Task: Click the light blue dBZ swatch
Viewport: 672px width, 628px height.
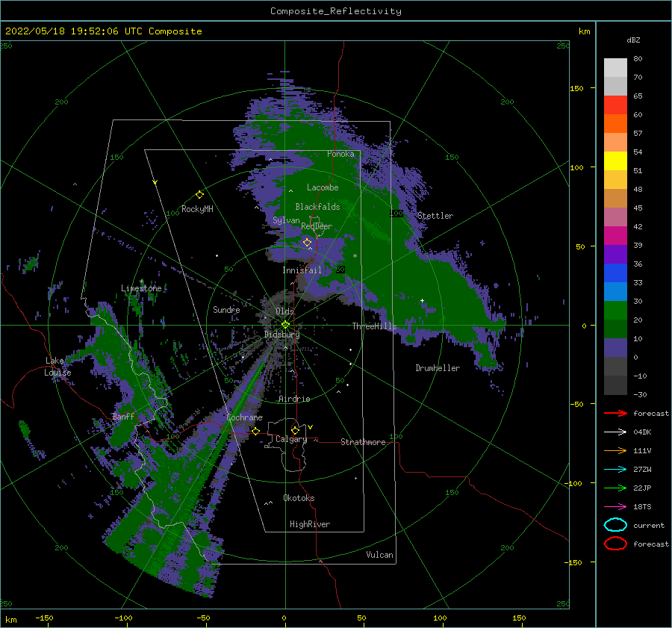Action: coord(615,292)
